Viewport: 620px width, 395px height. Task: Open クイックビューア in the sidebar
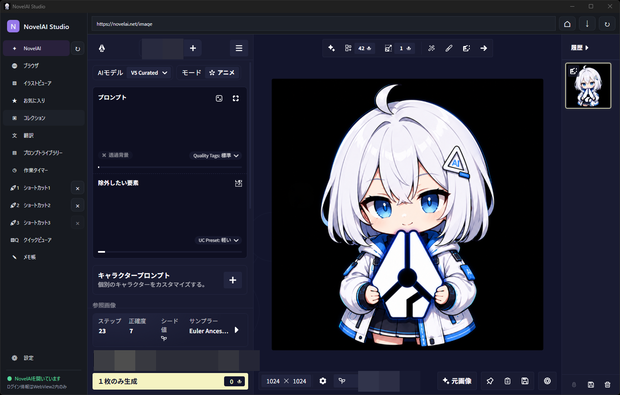point(43,240)
